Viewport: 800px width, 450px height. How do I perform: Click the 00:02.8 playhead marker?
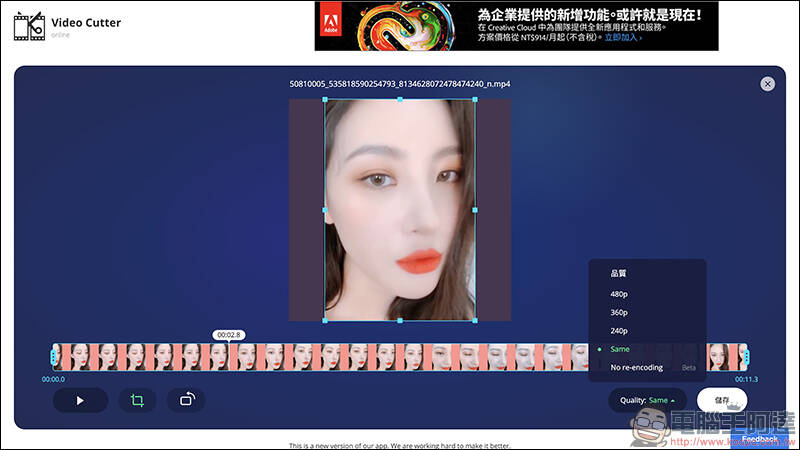click(x=229, y=335)
